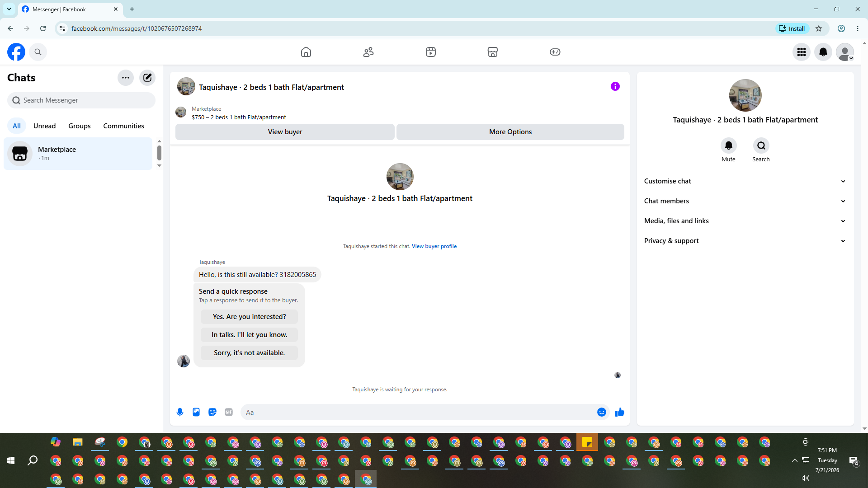The image size is (868, 488).
Task: Expand the Privacy & support section
Action: (745, 241)
